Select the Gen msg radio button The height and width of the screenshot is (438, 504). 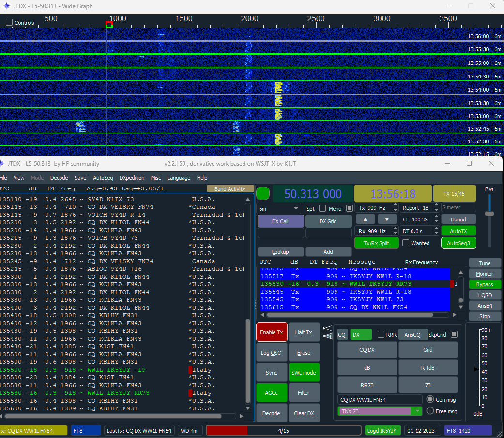(430, 399)
